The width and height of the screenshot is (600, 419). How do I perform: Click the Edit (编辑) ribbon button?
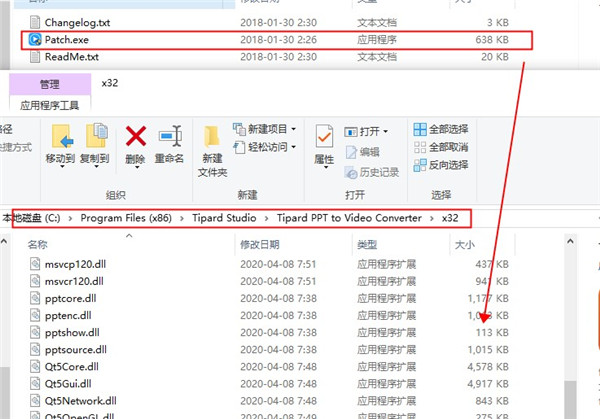[x=362, y=152]
